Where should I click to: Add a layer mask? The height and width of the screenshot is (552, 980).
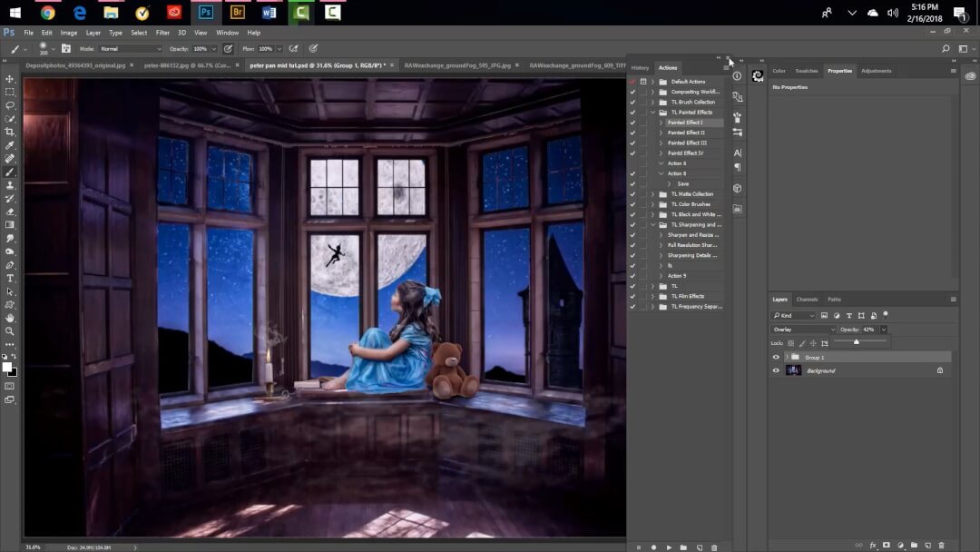pos(887,546)
